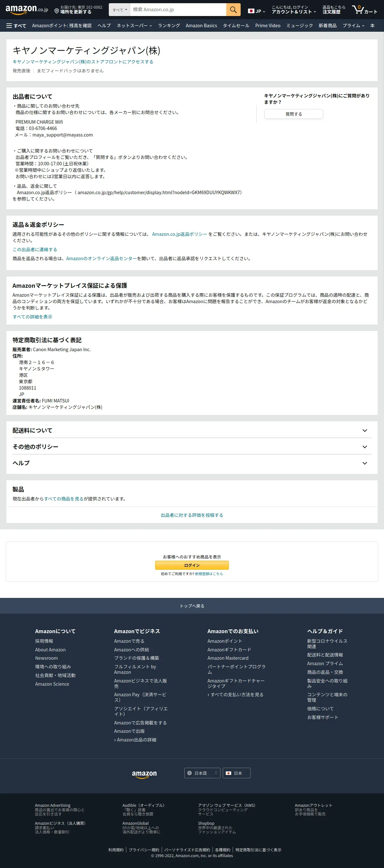Open the プライム nav dropdown
Image resolution: width=384 pixels, height=868 pixels.
pyautogui.click(x=353, y=26)
